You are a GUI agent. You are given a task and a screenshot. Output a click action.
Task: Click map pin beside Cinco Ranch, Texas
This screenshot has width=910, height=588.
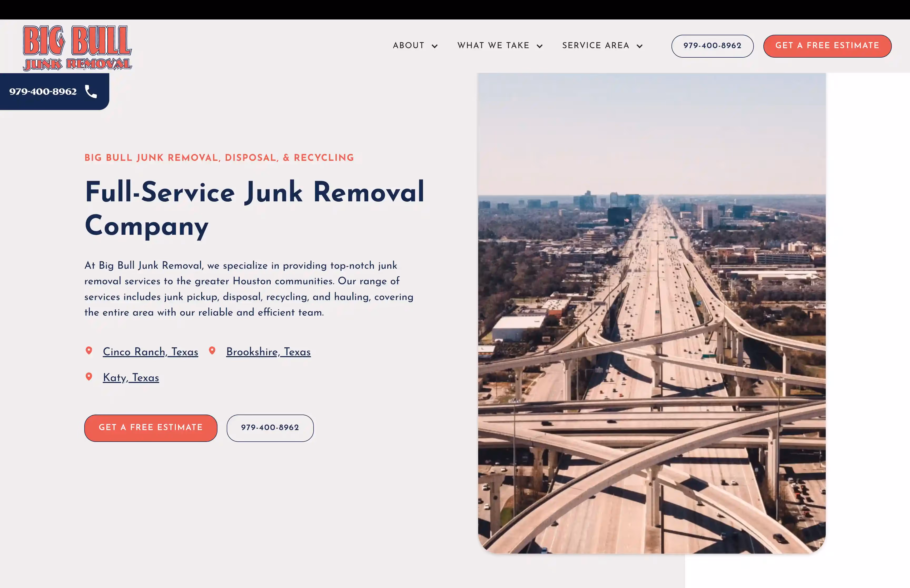point(89,351)
